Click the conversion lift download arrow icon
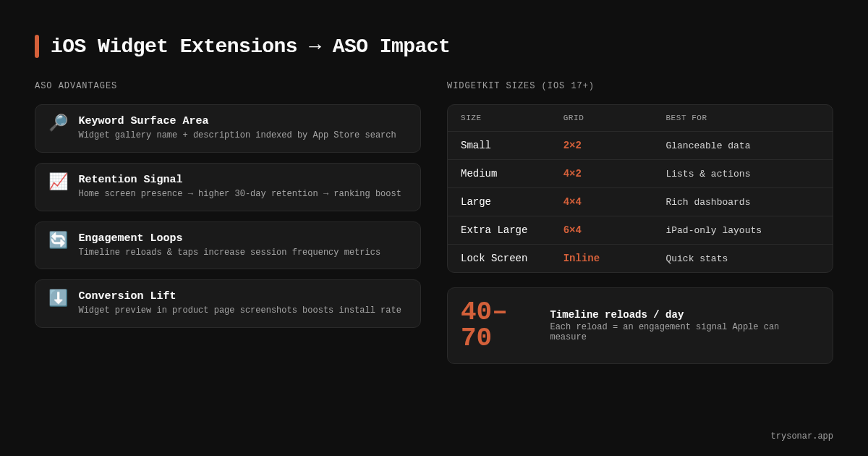868x456 pixels. point(58,297)
